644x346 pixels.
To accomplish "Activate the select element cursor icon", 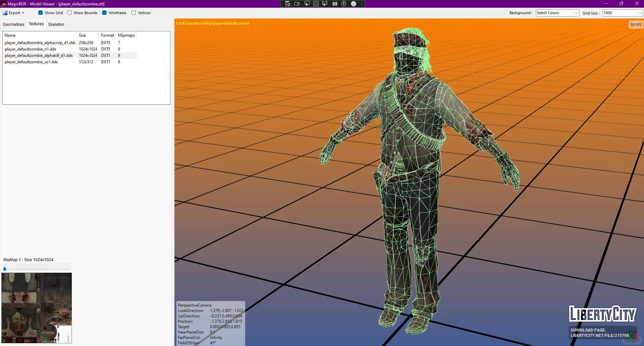I will tap(307, 4).
